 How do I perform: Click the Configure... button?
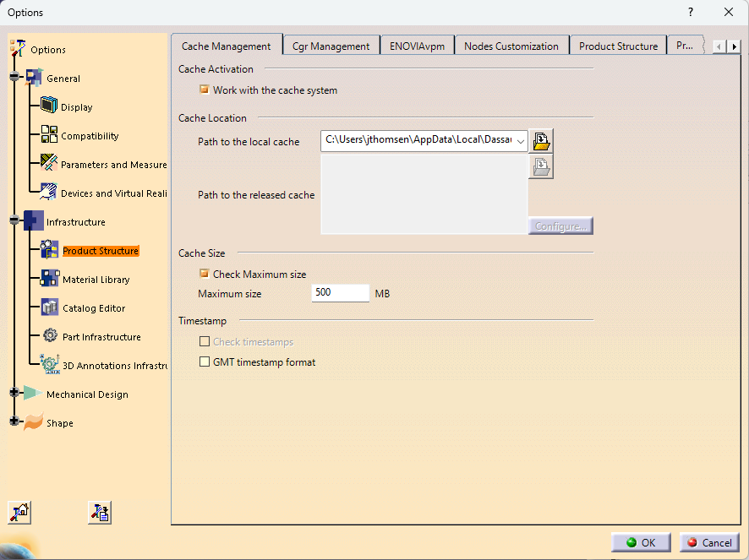(560, 226)
